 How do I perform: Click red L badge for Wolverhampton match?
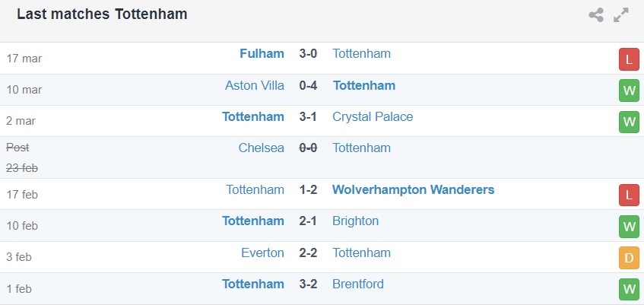(628, 195)
